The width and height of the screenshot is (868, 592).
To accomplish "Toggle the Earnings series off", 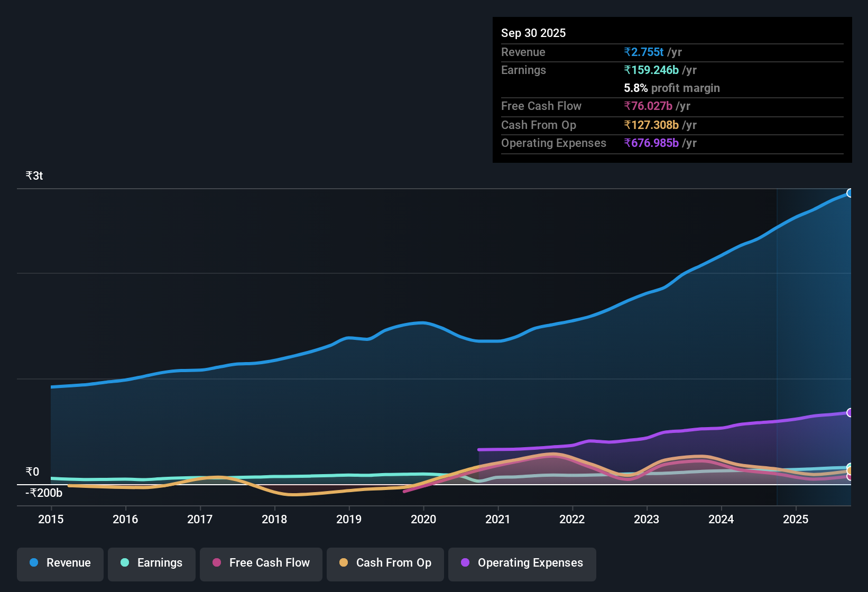I will click(152, 563).
